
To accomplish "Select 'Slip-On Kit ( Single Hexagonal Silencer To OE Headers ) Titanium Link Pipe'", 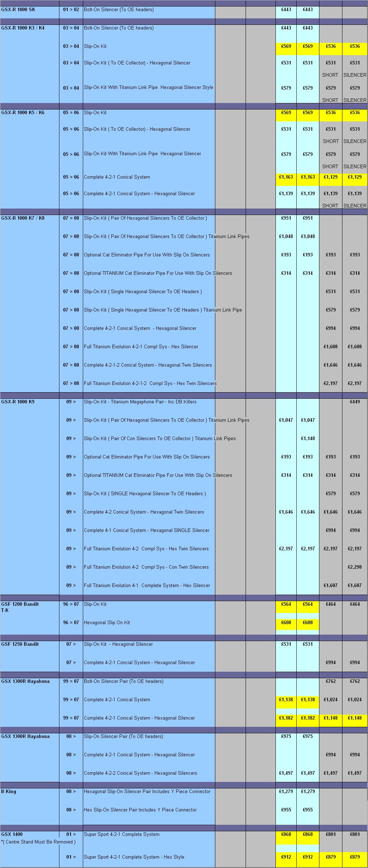I will tap(163, 310).
